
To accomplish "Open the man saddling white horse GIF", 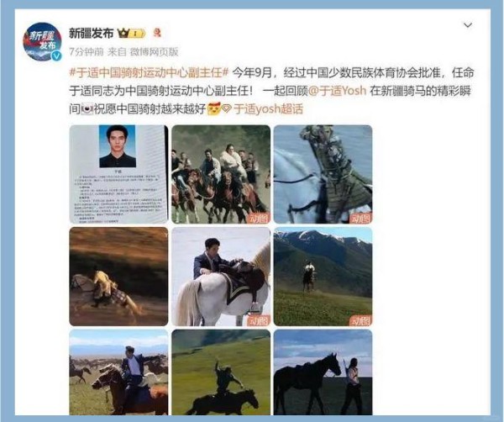I will coord(221,277).
